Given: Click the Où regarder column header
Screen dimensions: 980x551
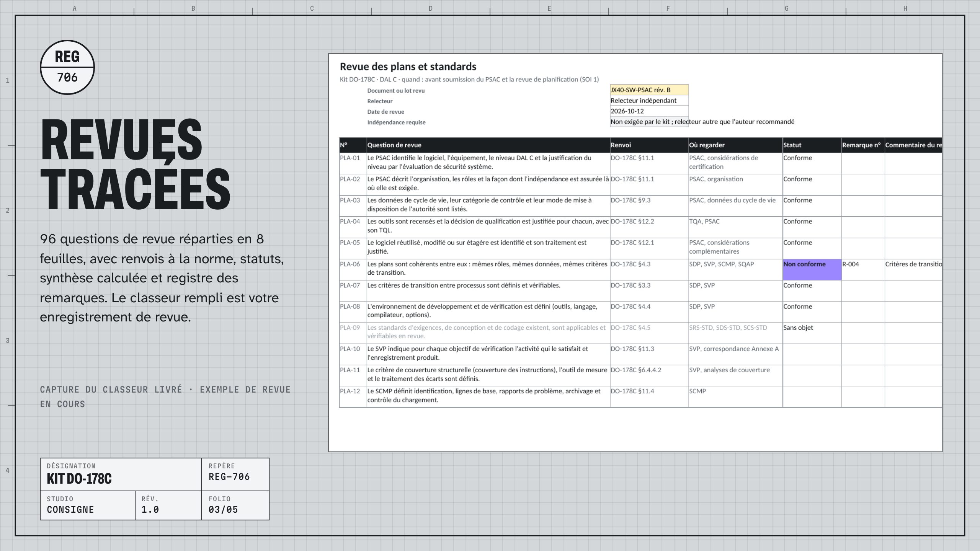Looking at the screenshot, I should pos(735,145).
